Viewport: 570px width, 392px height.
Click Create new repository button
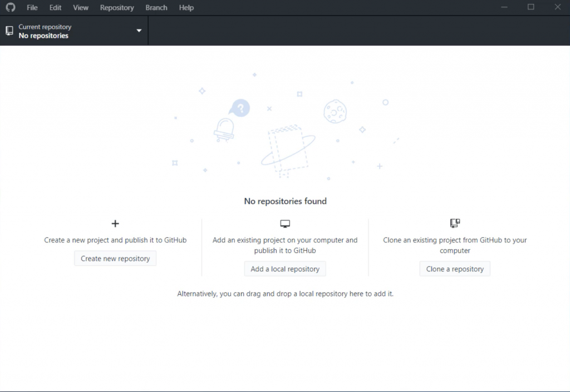pyautogui.click(x=115, y=259)
